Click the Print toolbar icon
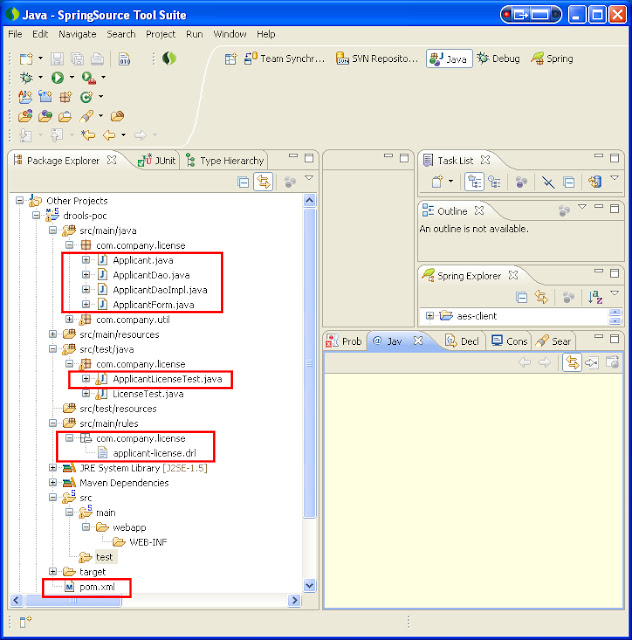Screen dimensions: 632x640 97,59
